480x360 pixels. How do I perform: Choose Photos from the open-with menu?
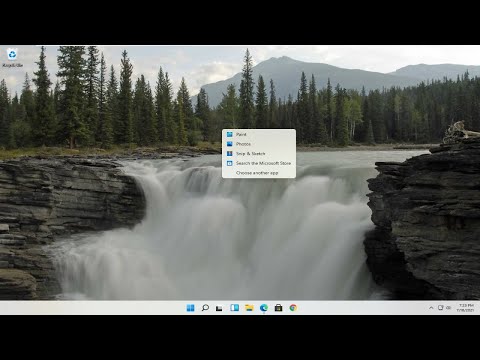(x=259, y=144)
